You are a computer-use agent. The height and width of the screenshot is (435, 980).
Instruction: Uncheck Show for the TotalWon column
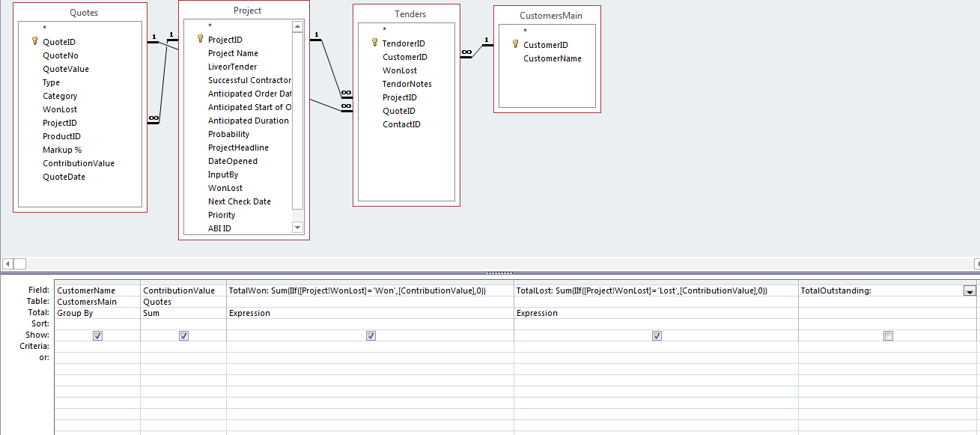pyautogui.click(x=371, y=336)
